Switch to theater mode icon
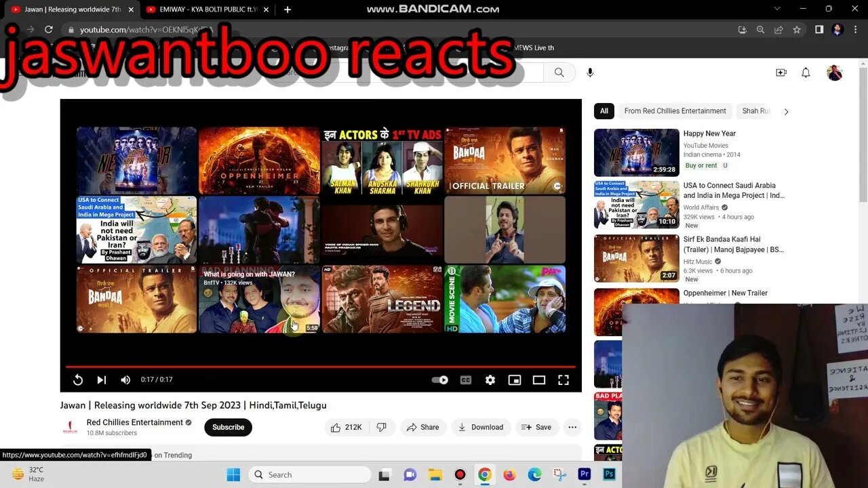Screen dimensions: 868x488 tap(539, 380)
